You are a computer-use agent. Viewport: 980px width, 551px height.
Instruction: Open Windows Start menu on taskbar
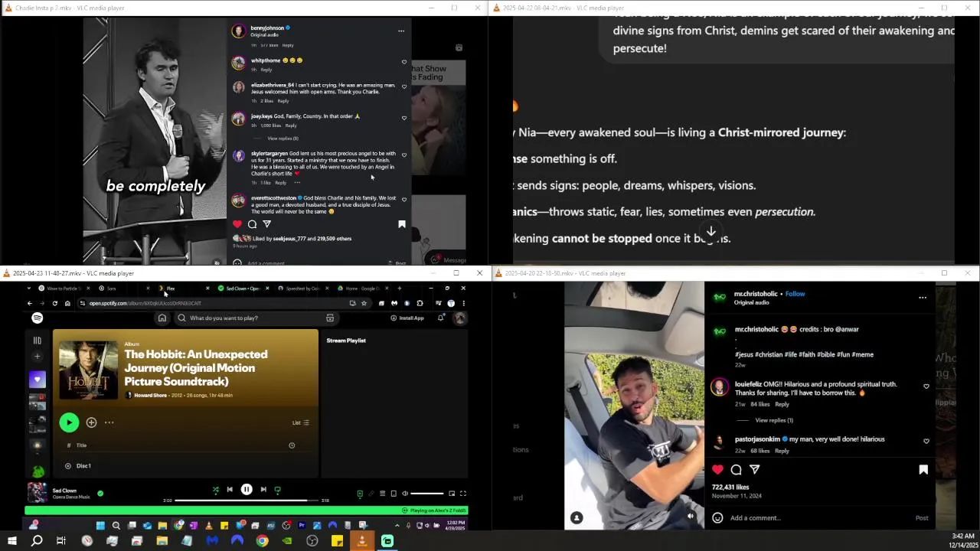[12, 541]
